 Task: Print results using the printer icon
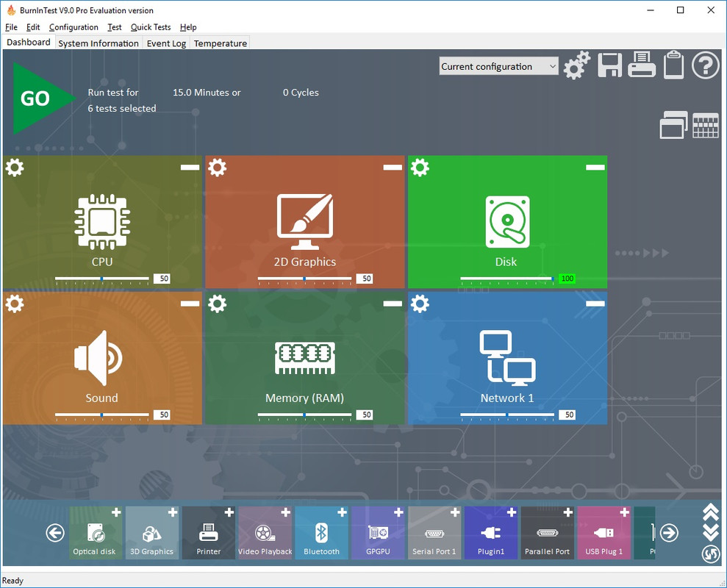tap(642, 65)
